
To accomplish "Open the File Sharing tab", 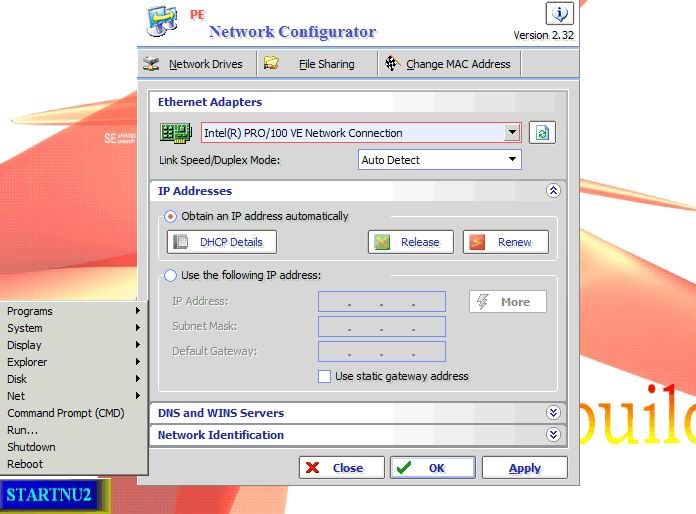I will pyautogui.click(x=317, y=64).
